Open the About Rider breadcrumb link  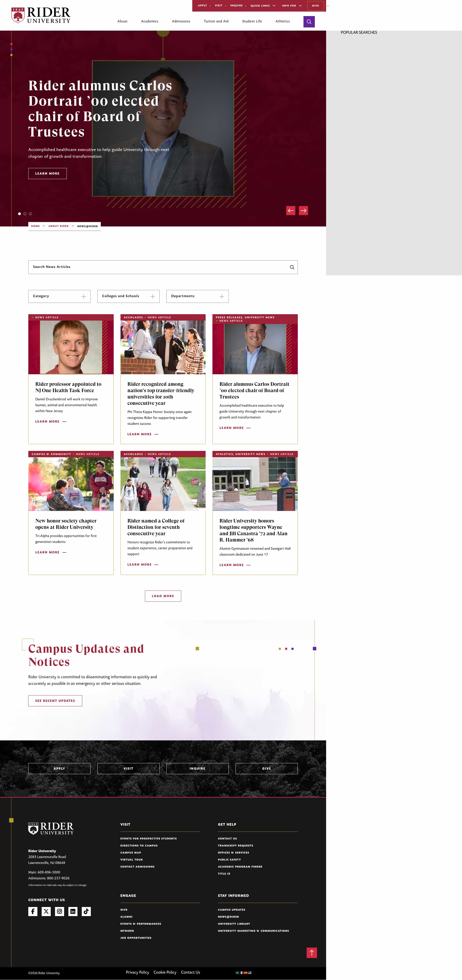pos(58,226)
